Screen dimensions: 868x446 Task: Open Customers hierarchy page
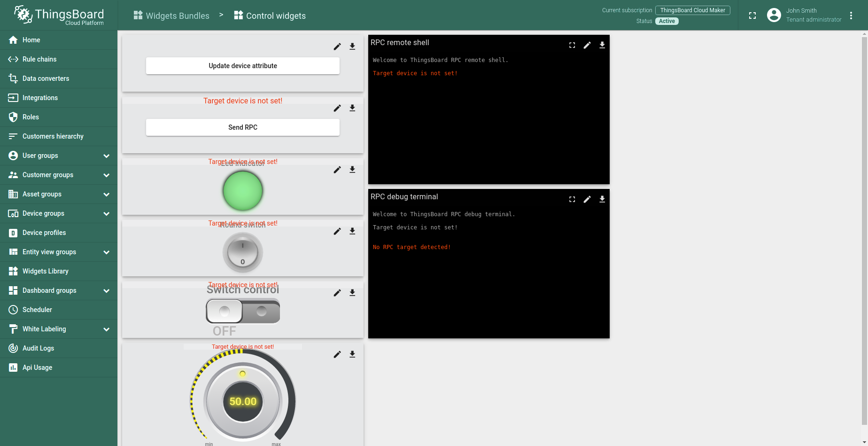coord(59,136)
